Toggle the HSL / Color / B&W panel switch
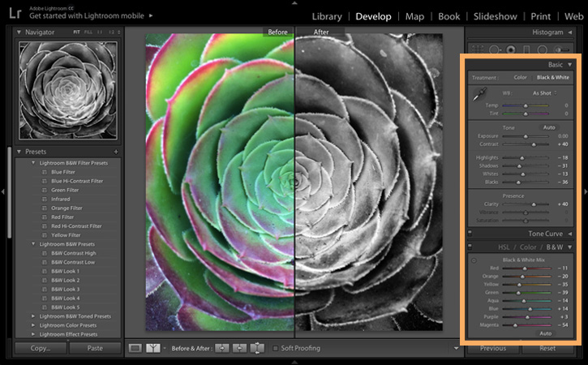This screenshot has height=365, width=588. (x=470, y=247)
